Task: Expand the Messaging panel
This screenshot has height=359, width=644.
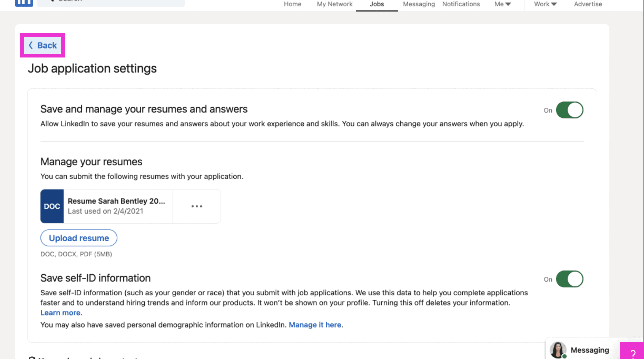Action: click(x=590, y=350)
